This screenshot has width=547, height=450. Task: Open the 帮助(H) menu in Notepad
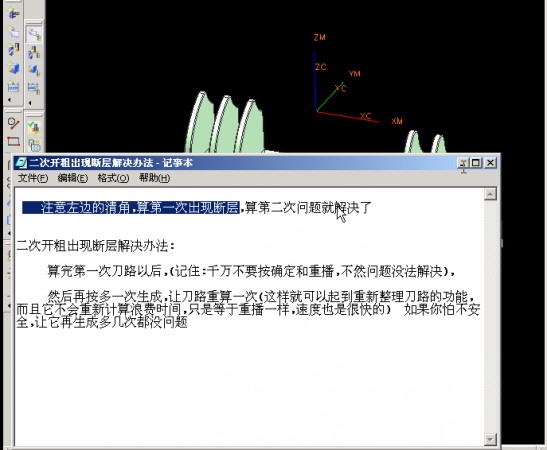(154, 178)
